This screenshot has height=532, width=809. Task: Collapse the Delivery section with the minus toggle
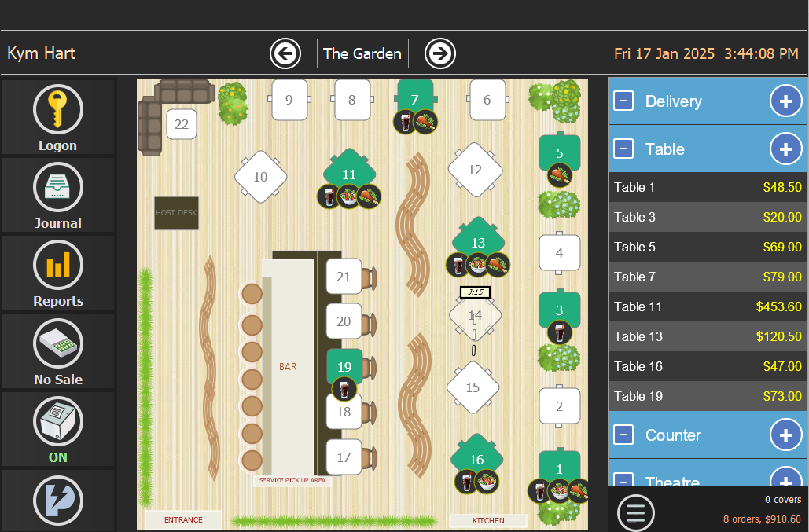point(623,101)
